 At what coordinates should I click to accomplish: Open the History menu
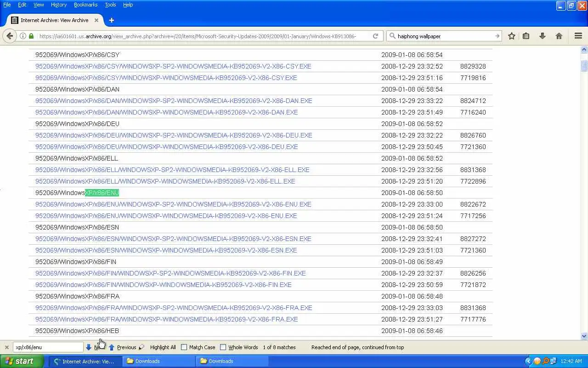coord(59,5)
